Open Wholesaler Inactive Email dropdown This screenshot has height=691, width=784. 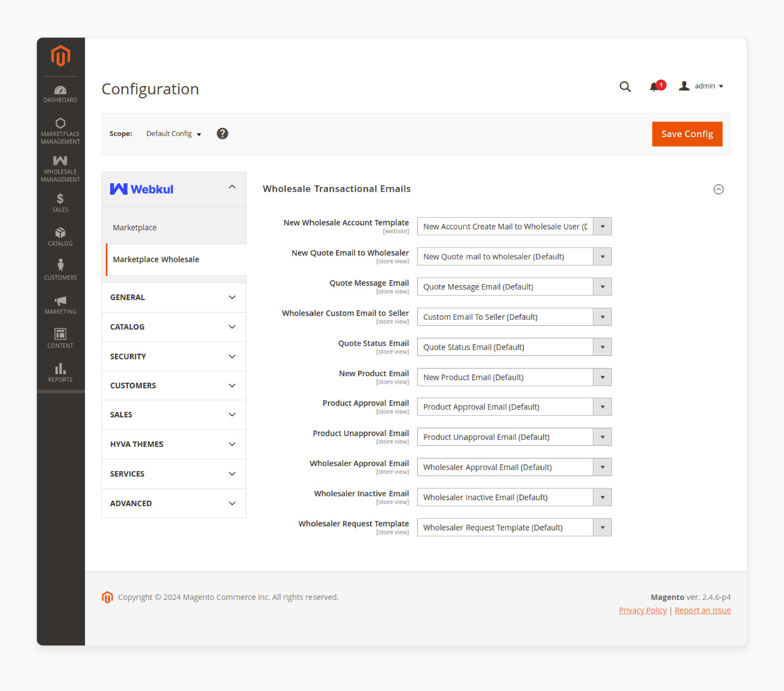coord(514,497)
